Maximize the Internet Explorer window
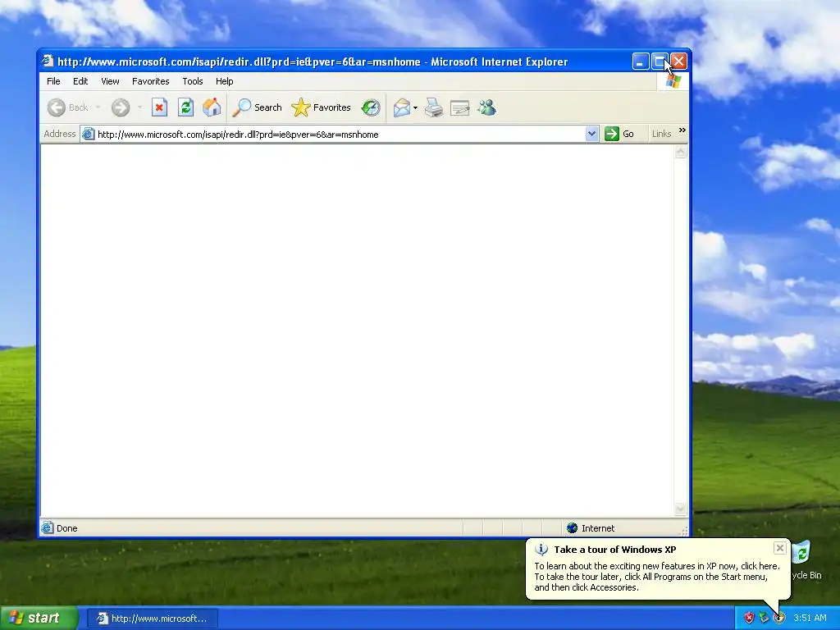This screenshot has height=630, width=840. (x=660, y=62)
